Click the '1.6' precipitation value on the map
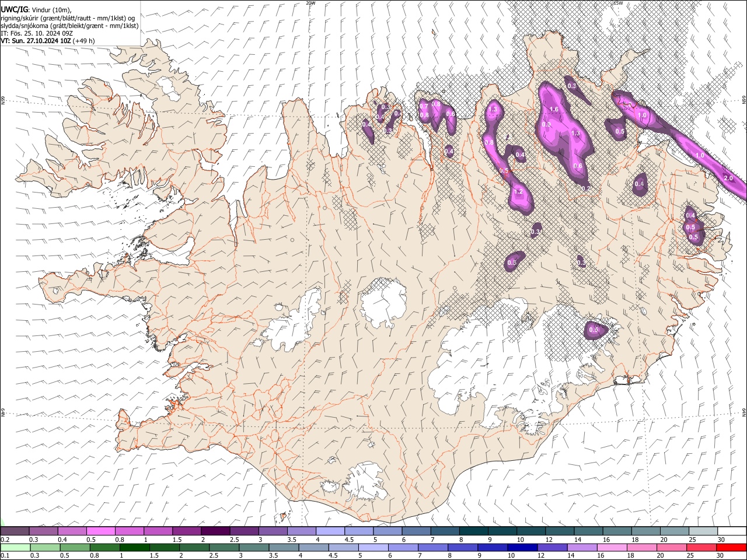 pos(554,110)
